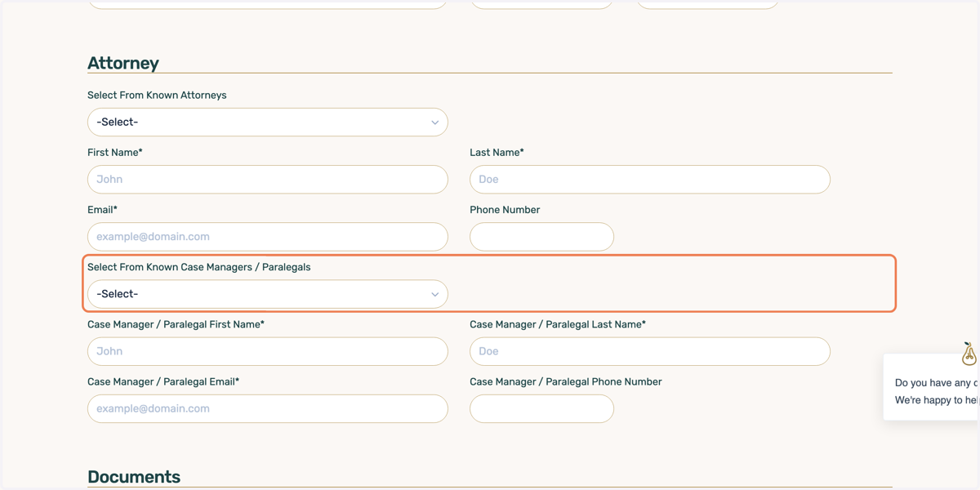Open the Select From Known Attorneys dropdown
The image size is (980, 490).
(x=268, y=122)
